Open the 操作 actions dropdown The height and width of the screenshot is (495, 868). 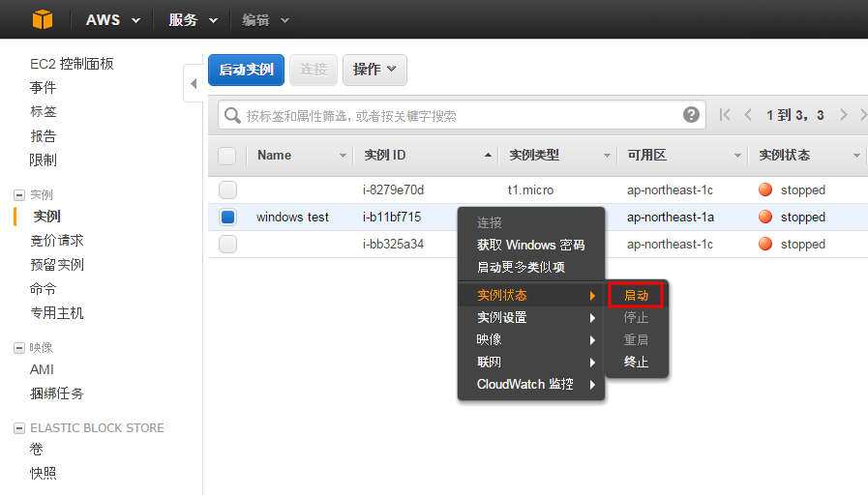click(374, 70)
